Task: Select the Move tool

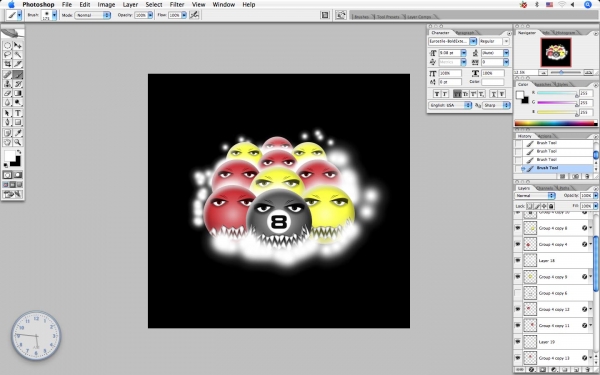Action: click(x=18, y=46)
